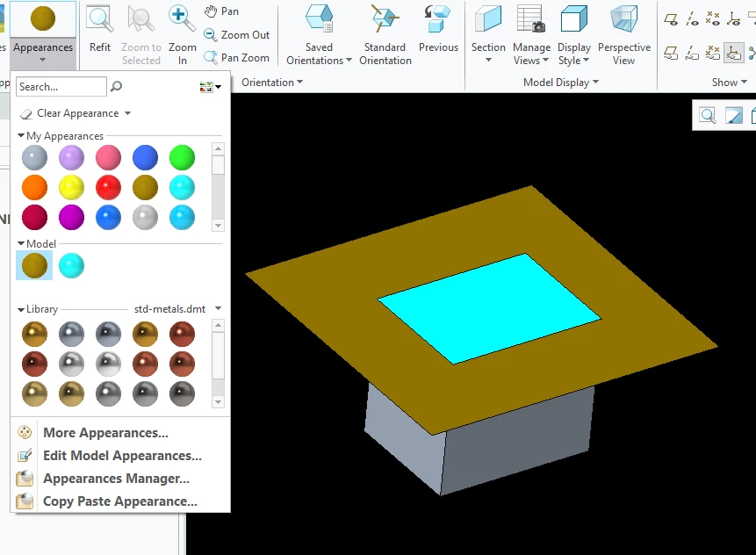The height and width of the screenshot is (555, 756).
Task: Select the olive-gold sphere in Model section
Action: (x=35, y=266)
